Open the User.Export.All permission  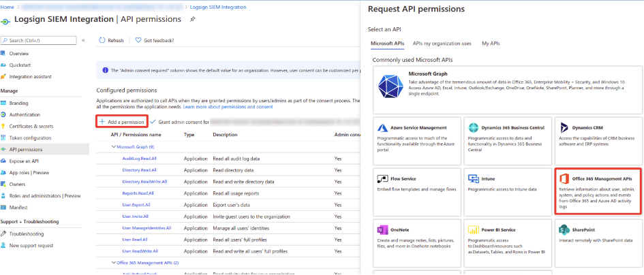pyautogui.click(x=136, y=205)
